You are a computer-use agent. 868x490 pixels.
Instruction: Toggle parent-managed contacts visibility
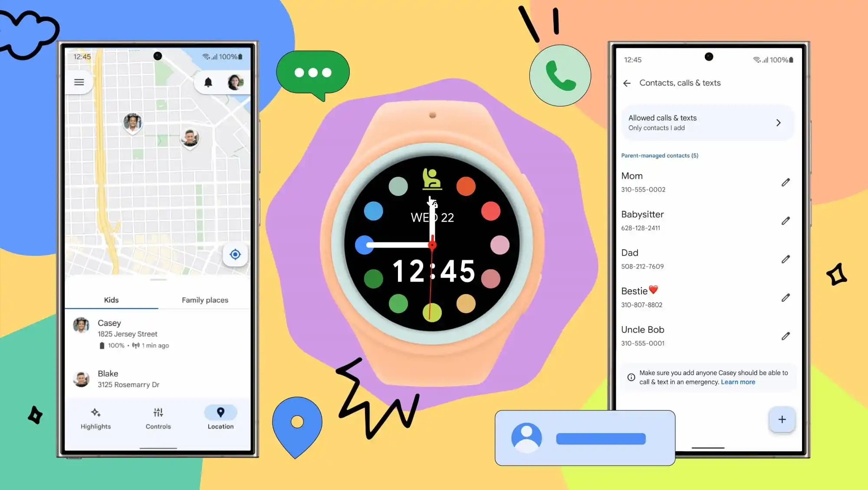pyautogui.click(x=660, y=155)
